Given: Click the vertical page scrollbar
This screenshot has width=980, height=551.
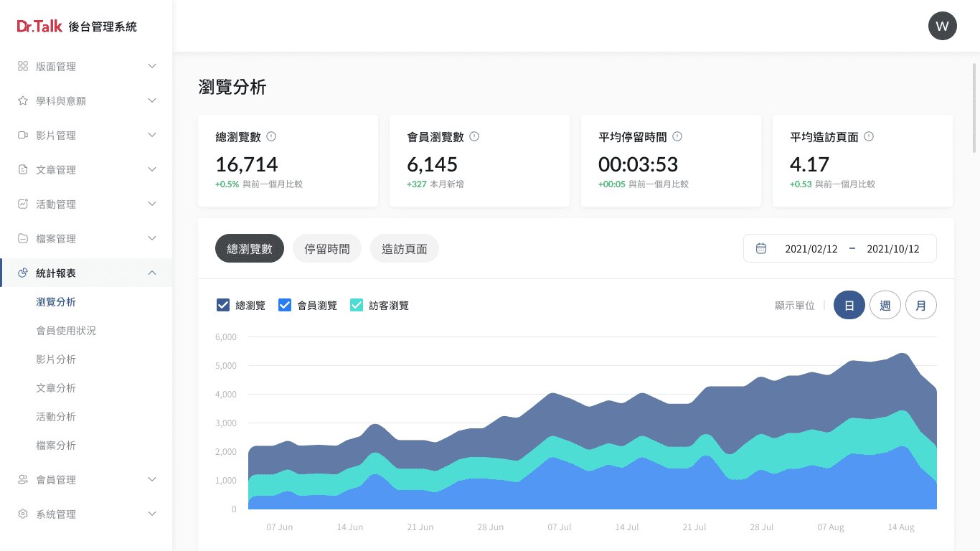Looking at the screenshot, I should click(x=974, y=108).
